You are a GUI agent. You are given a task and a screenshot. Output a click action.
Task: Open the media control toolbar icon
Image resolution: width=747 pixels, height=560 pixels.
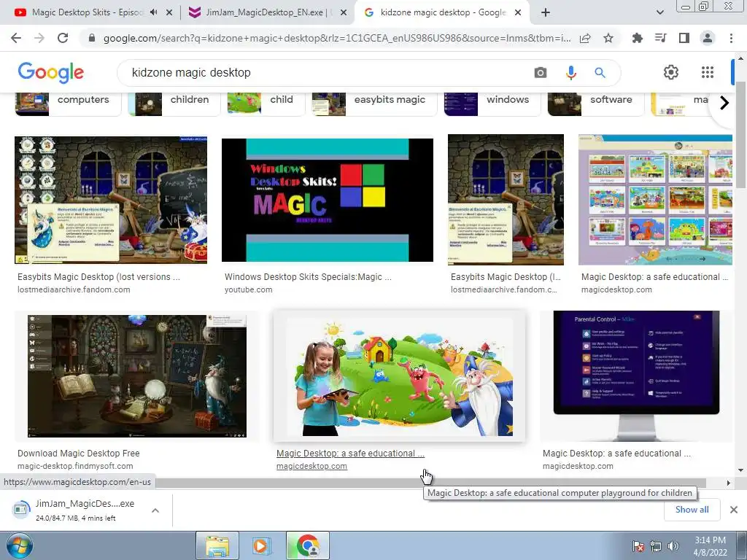[x=661, y=38]
